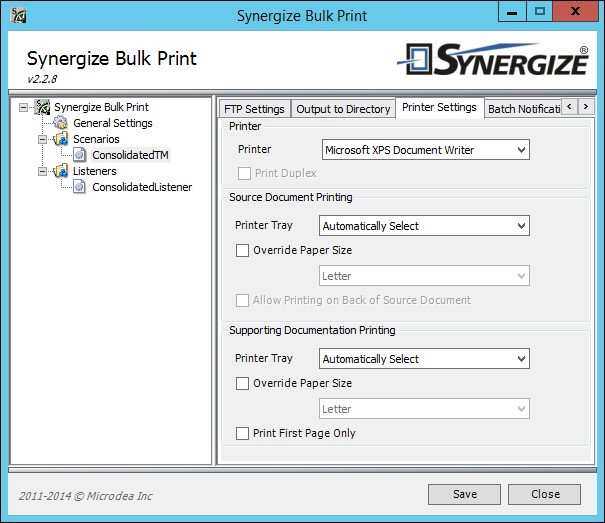605x523 pixels.
Task: Collapse the Scenarios node
Action: tap(42, 139)
